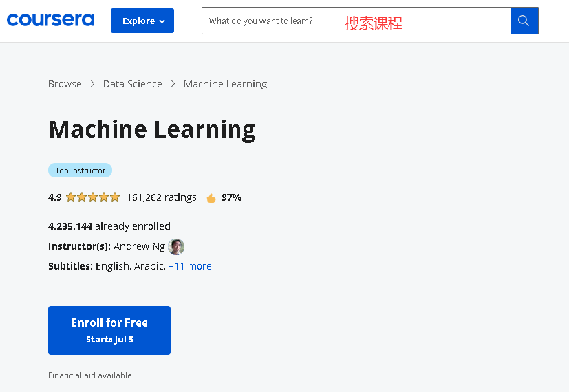Click the Financial aid available link
The width and height of the screenshot is (569, 392).
89,375
